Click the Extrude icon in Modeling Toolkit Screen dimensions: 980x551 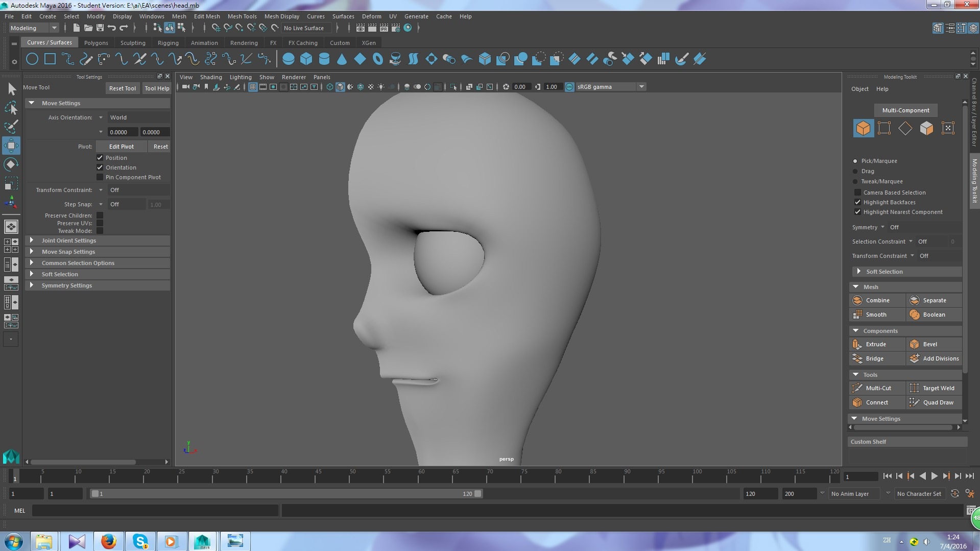click(x=857, y=344)
